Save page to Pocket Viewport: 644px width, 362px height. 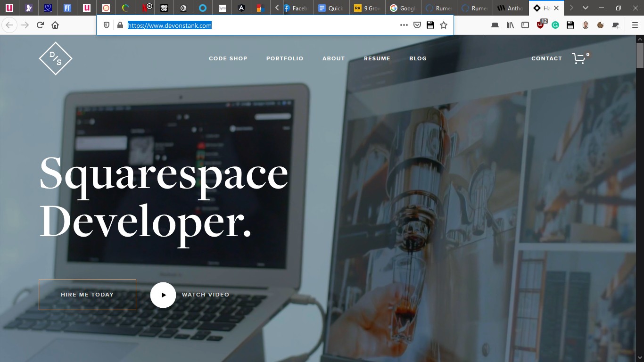417,25
